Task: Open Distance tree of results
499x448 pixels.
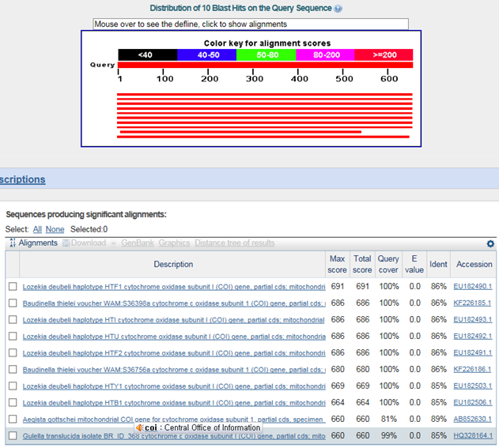Action: click(235, 243)
